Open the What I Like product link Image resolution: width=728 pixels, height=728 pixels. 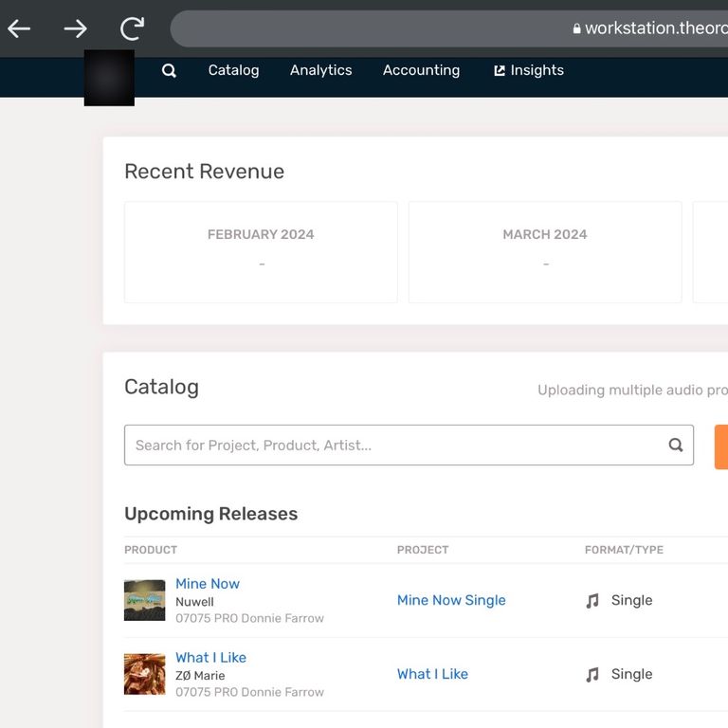pos(210,658)
